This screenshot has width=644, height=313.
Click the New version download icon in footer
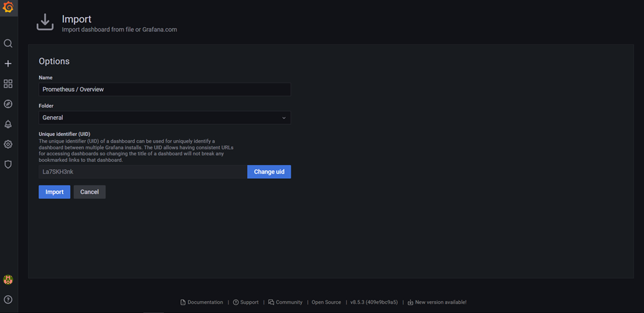point(410,302)
